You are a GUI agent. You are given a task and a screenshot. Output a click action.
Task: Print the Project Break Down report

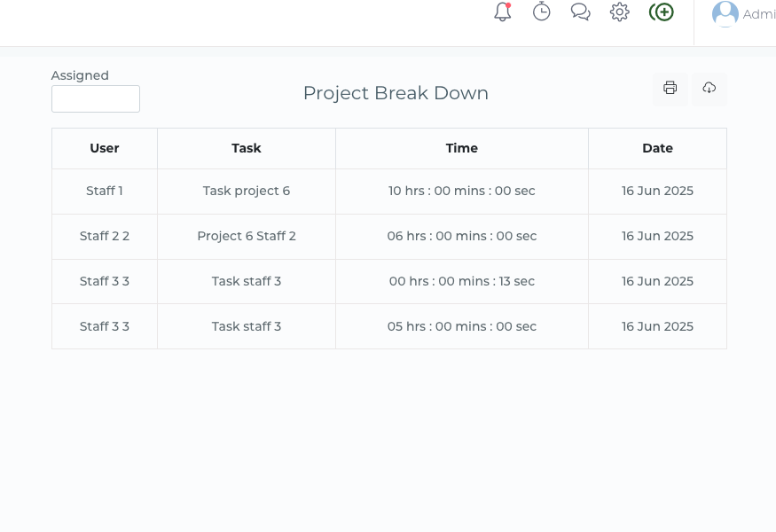coord(670,89)
